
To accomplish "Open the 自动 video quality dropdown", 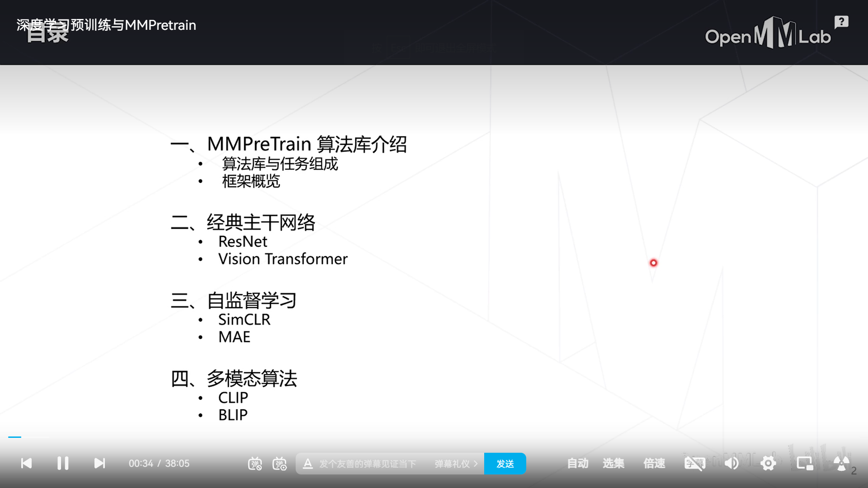I will click(577, 463).
